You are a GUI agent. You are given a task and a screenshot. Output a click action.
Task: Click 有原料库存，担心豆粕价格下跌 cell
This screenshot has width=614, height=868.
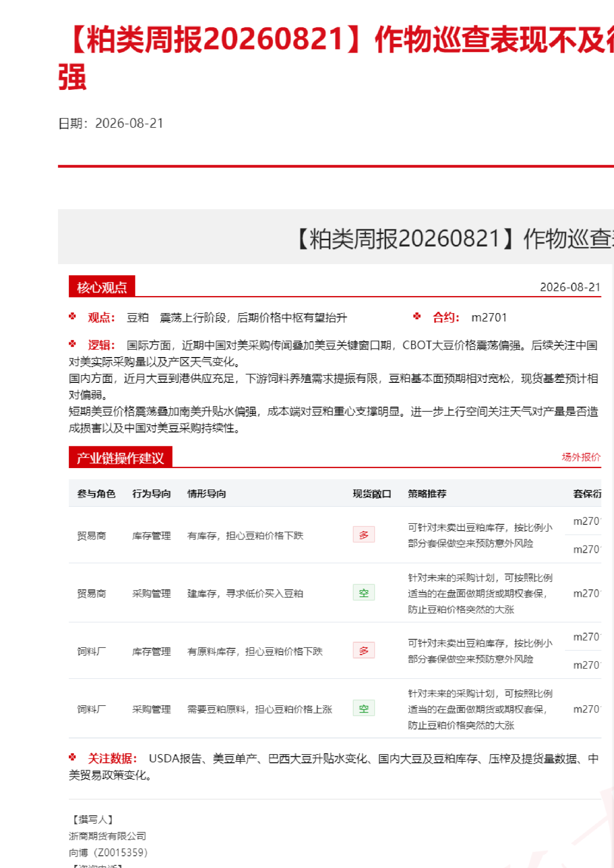(x=255, y=652)
